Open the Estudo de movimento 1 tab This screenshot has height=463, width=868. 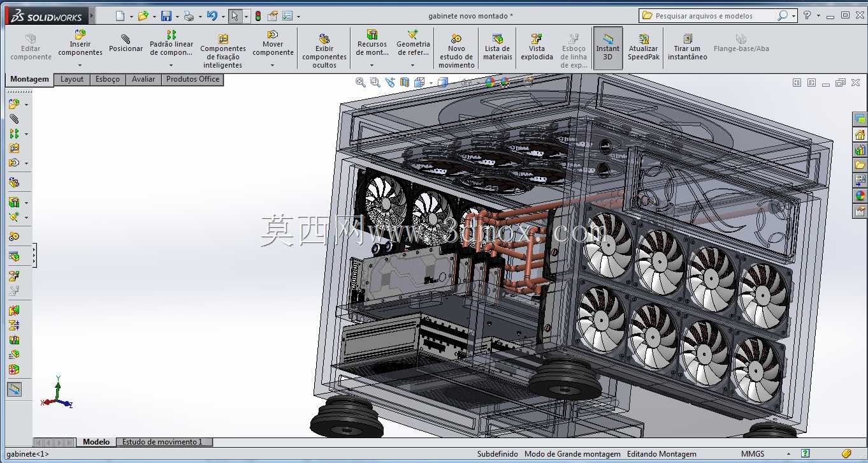coord(163,442)
